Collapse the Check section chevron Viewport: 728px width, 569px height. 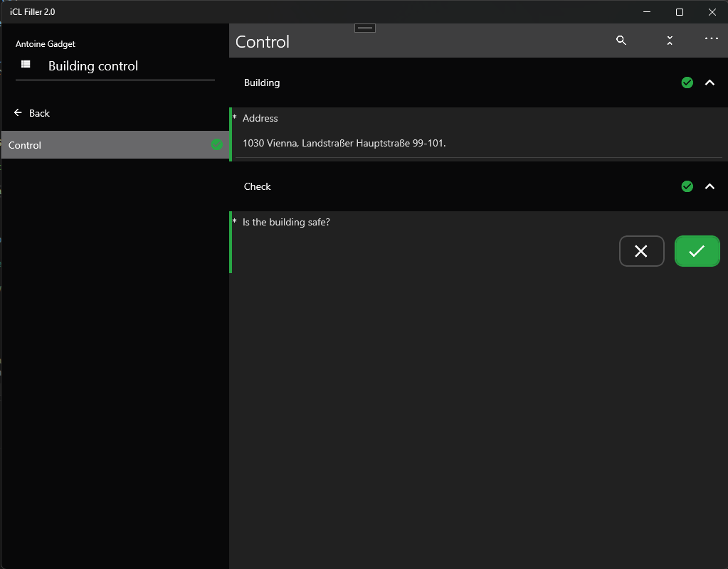(x=709, y=186)
